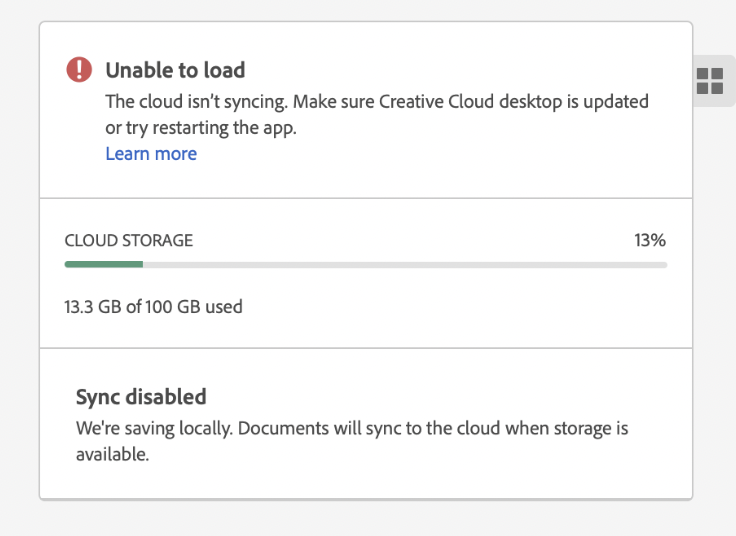Image resolution: width=736 pixels, height=536 pixels.
Task: Select the CLOUD STORAGE label
Action: 129,241
